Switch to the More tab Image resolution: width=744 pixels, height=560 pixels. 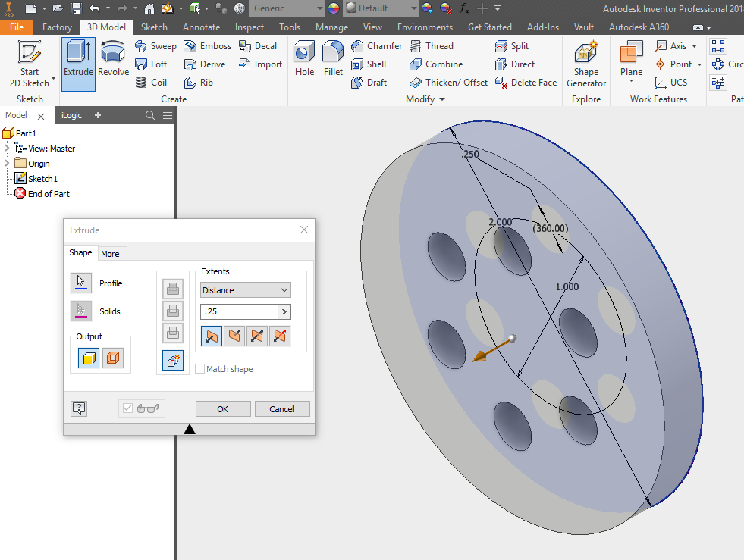(x=110, y=254)
